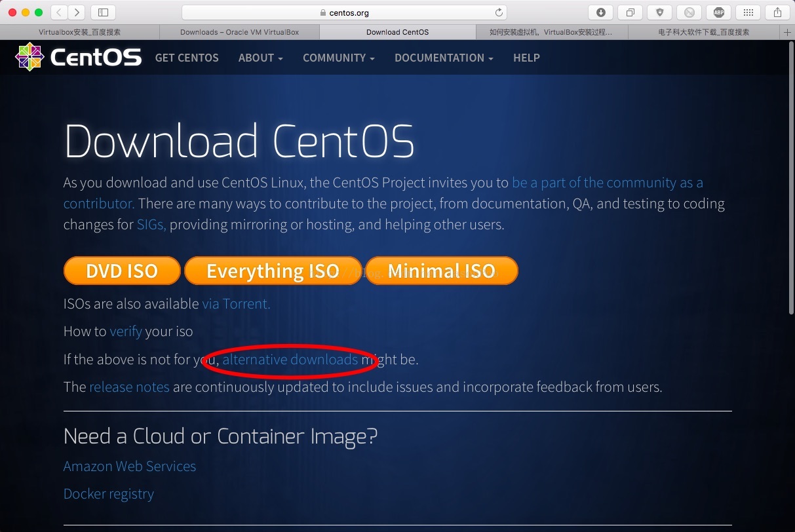Reload the centos.org page
795x532 pixels.
(x=499, y=12)
